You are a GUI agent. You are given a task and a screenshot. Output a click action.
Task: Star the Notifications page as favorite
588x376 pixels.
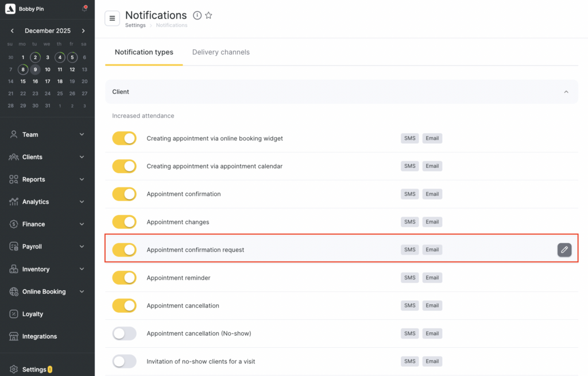click(208, 16)
